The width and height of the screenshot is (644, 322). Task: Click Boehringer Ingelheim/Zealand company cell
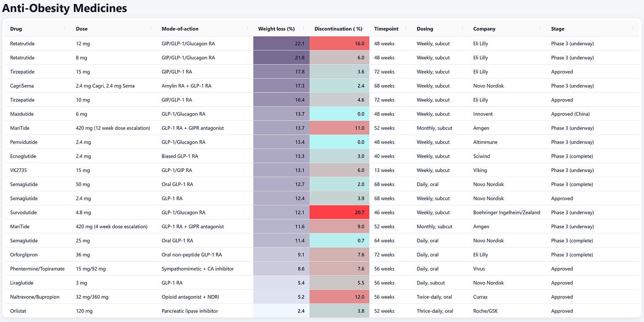click(507, 213)
